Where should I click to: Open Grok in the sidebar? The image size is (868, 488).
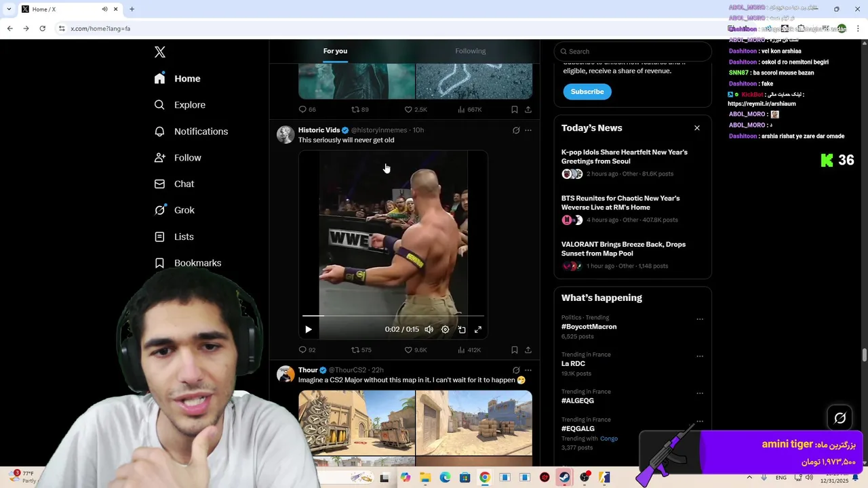tap(174, 210)
